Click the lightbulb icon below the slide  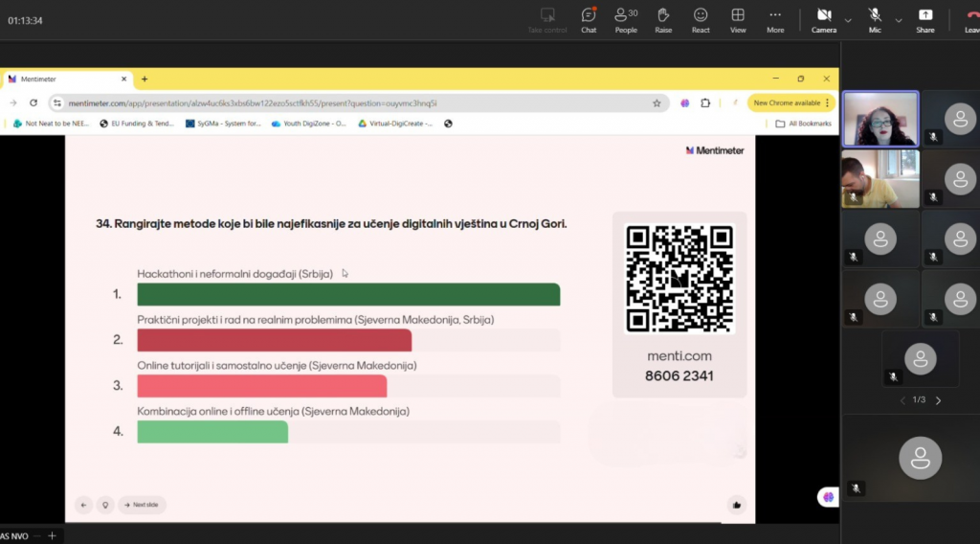tap(105, 504)
